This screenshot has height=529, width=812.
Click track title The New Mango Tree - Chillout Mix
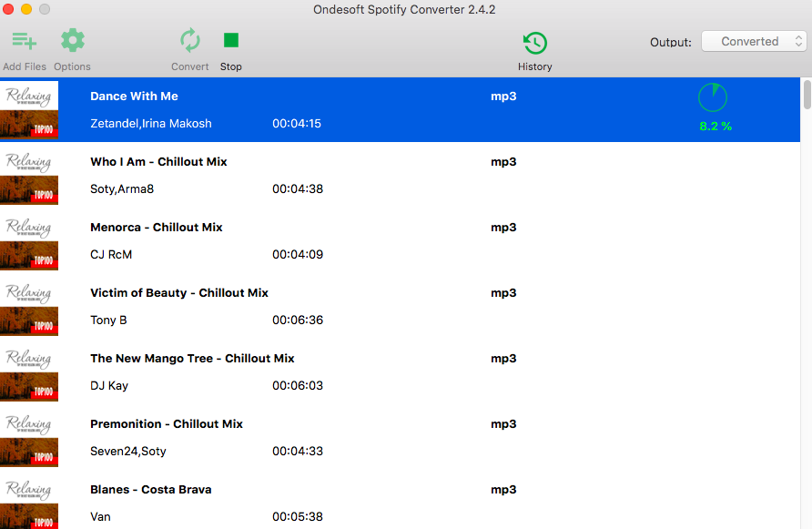192,359
